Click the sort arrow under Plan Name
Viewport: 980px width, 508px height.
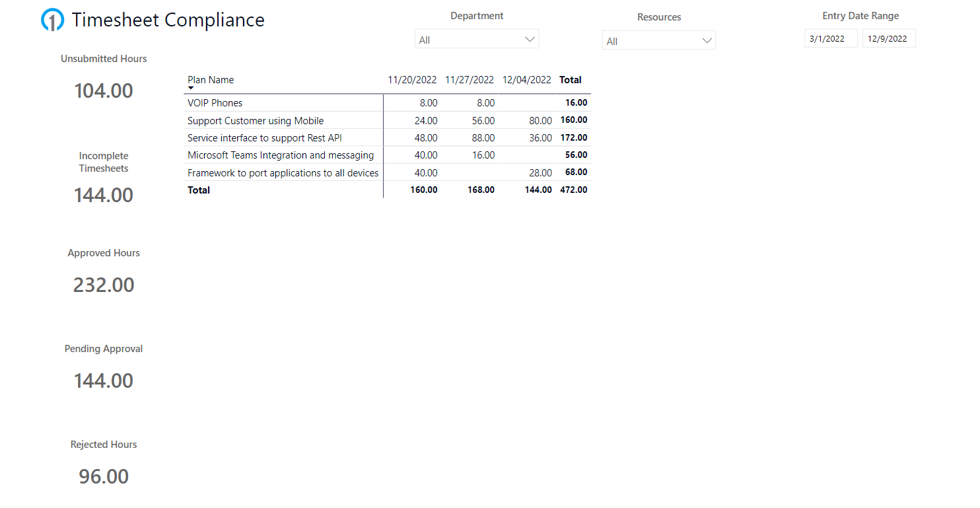(191, 88)
